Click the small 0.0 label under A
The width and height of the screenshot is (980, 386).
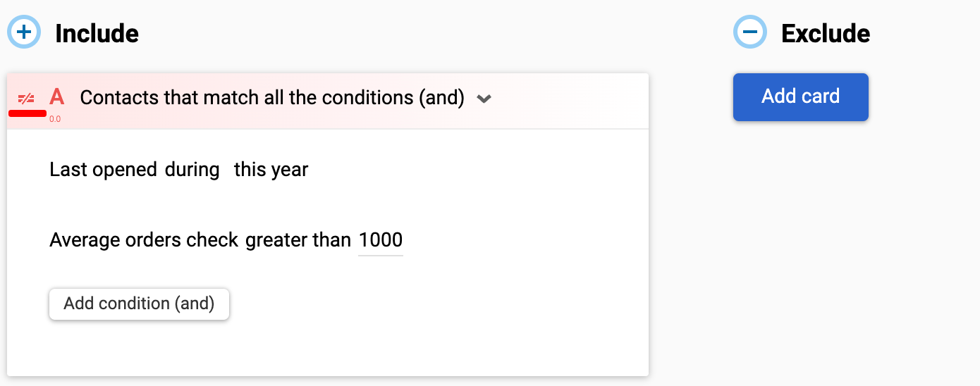[55, 119]
